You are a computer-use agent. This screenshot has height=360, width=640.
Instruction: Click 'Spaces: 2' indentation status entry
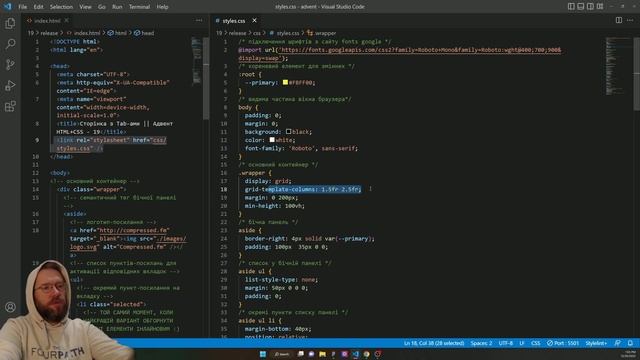click(x=481, y=343)
